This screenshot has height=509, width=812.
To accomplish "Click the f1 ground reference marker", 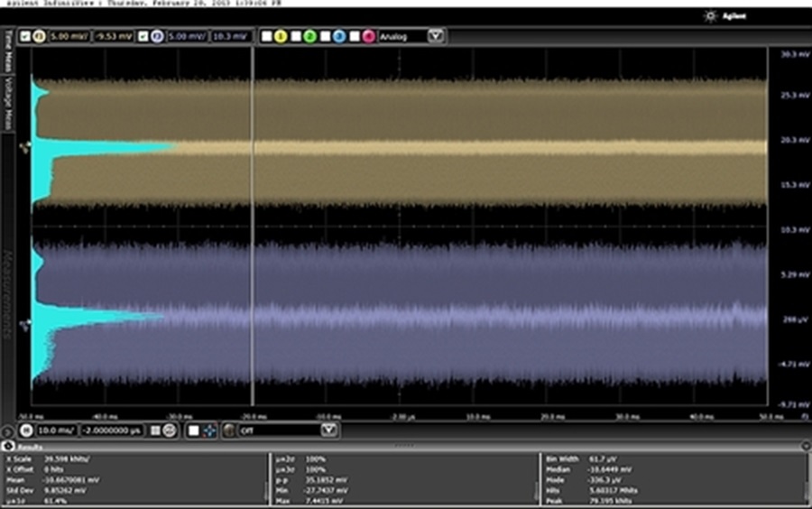I will point(24,148).
